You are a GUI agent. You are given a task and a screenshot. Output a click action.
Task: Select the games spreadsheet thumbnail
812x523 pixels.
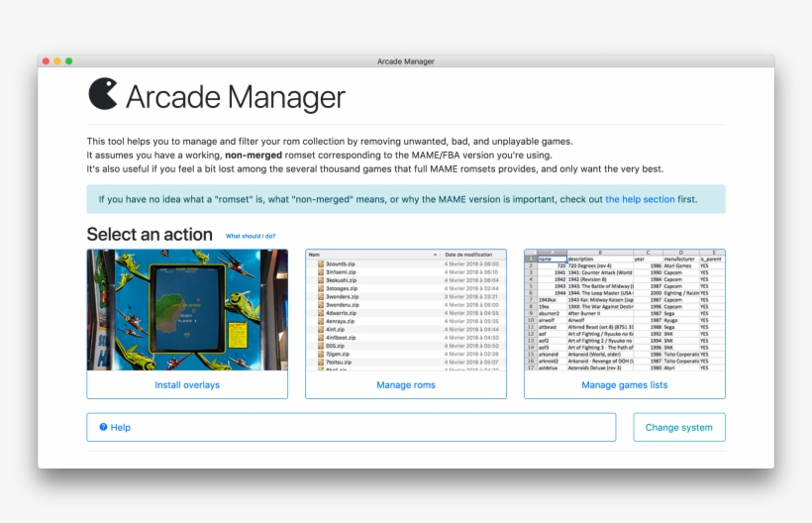[625, 310]
